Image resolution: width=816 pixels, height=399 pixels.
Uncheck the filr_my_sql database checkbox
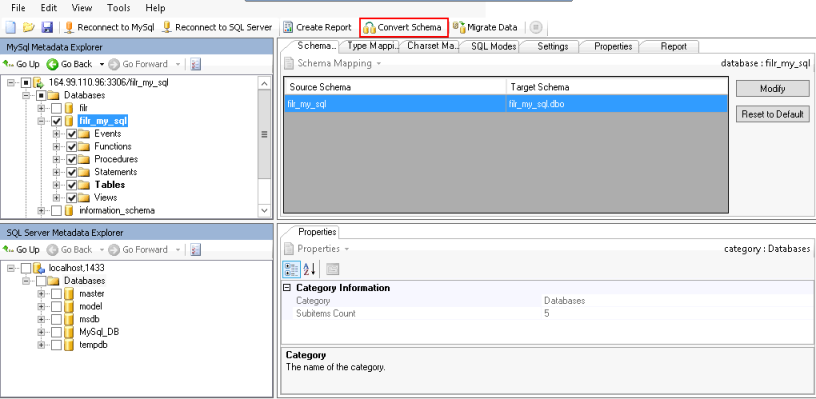coord(56,121)
